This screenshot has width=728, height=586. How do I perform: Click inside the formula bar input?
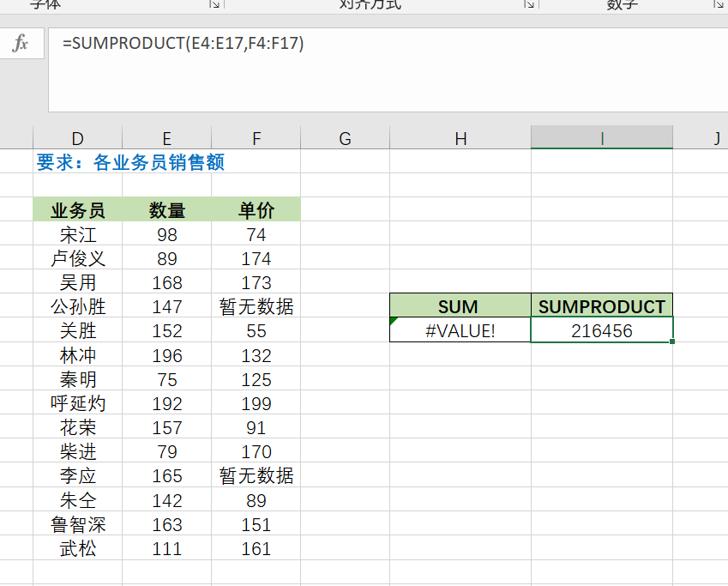pyautogui.click(x=388, y=69)
